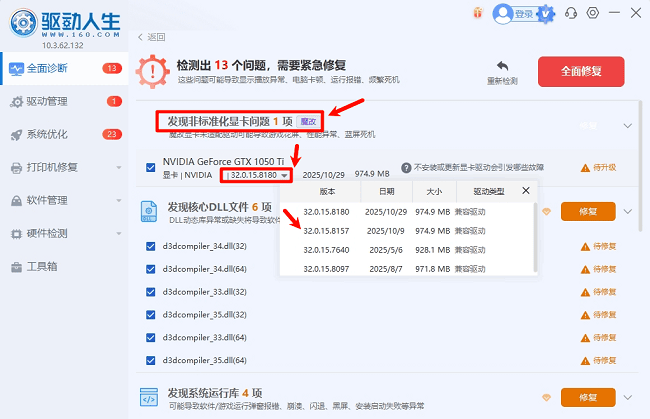The height and width of the screenshot is (419, 650).
Task: Open the gift box promotion icon
Action: coord(478,13)
